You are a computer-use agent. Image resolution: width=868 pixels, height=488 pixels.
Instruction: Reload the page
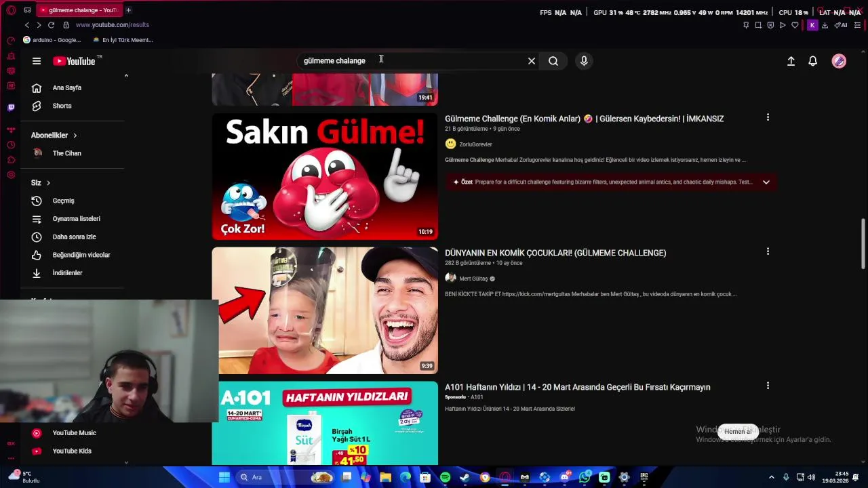[51, 25]
